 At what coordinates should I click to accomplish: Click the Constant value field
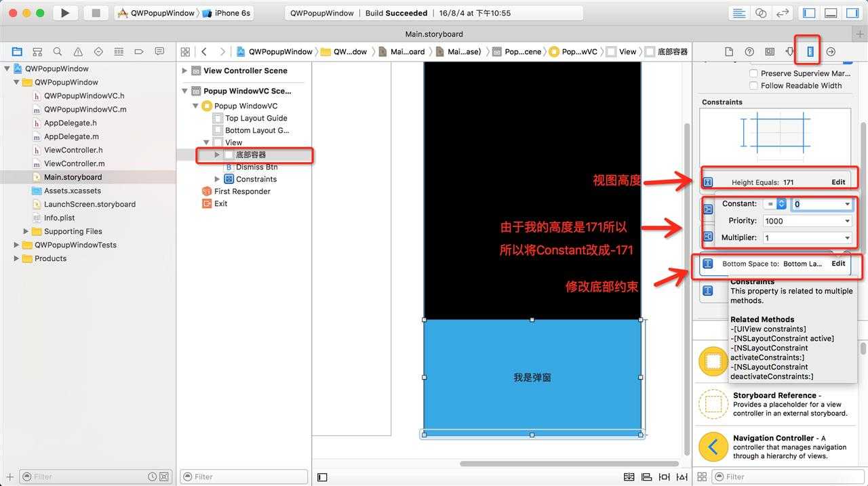pyautogui.click(x=817, y=204)
